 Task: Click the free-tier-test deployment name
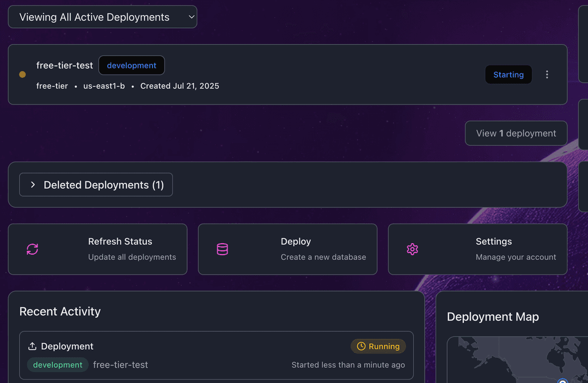(64, 65)
